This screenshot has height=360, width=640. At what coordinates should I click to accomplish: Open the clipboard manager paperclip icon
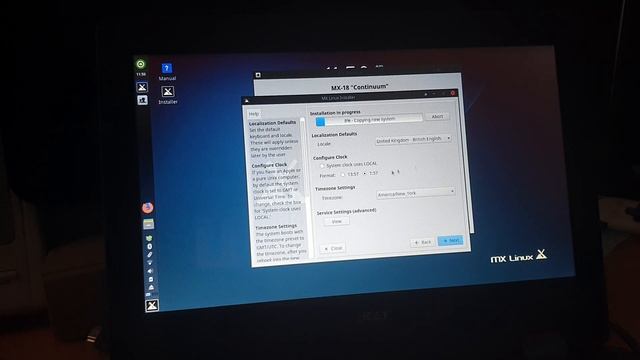(x=150, y=255)
